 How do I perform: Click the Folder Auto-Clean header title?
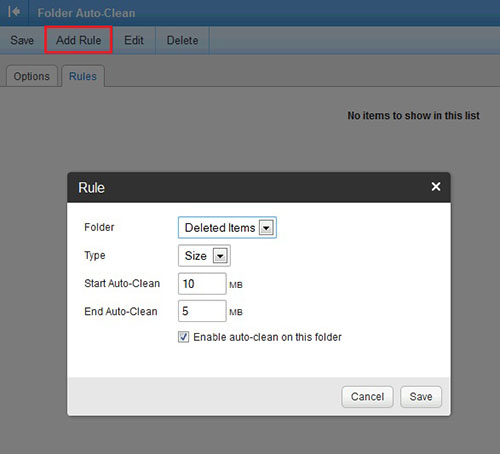point(86,13)
